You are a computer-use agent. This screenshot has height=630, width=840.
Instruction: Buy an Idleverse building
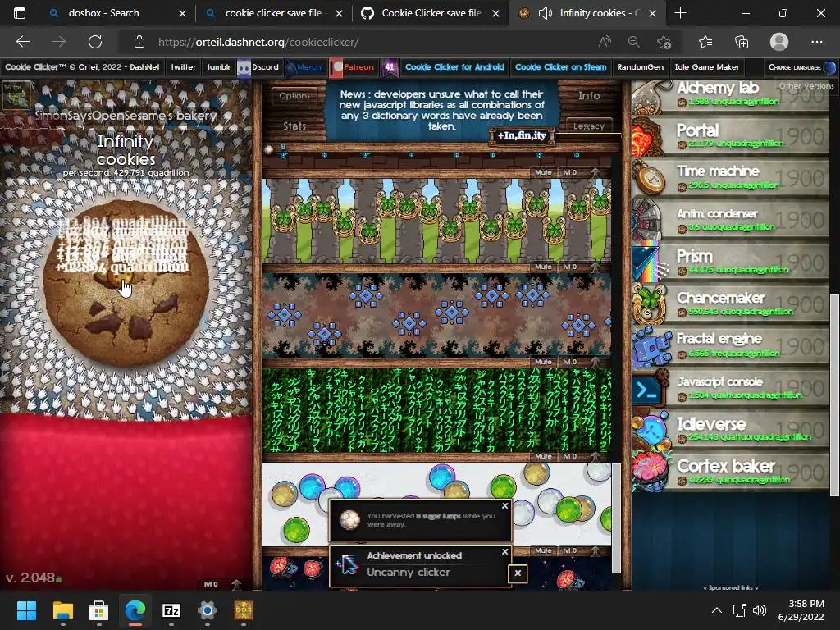point(731,428)
